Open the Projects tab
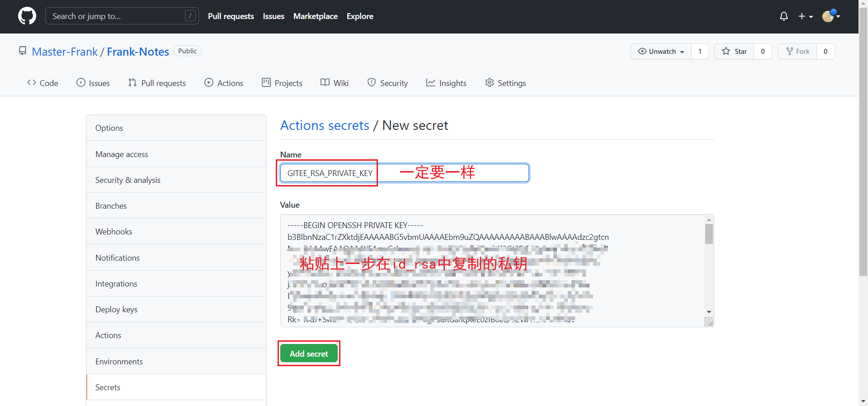 point(282,83)
